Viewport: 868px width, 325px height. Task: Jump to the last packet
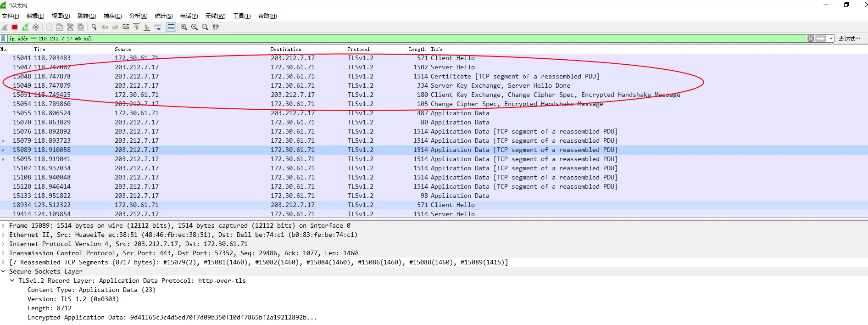click(147, 27)
